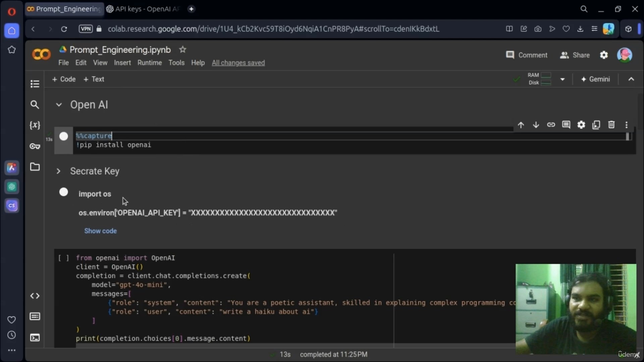Open browser extensions cube icon
Image resolution: width=644 pixels, height=362 pixels.
click(x=628, y=29)
